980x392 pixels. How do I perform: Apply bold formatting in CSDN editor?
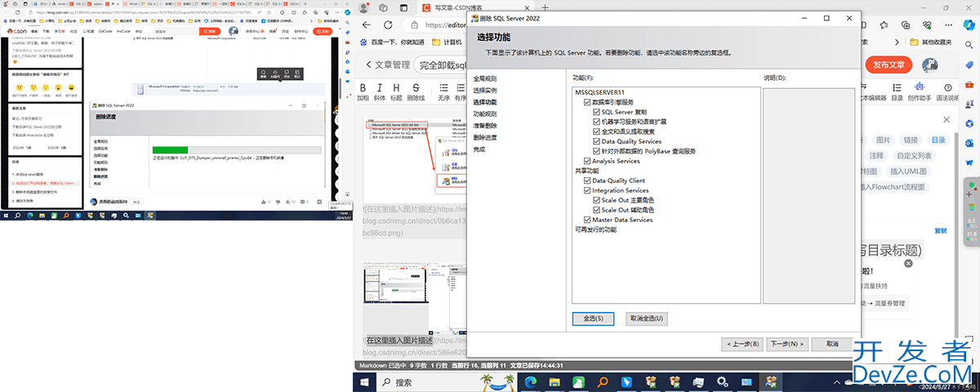click(363, 91)
